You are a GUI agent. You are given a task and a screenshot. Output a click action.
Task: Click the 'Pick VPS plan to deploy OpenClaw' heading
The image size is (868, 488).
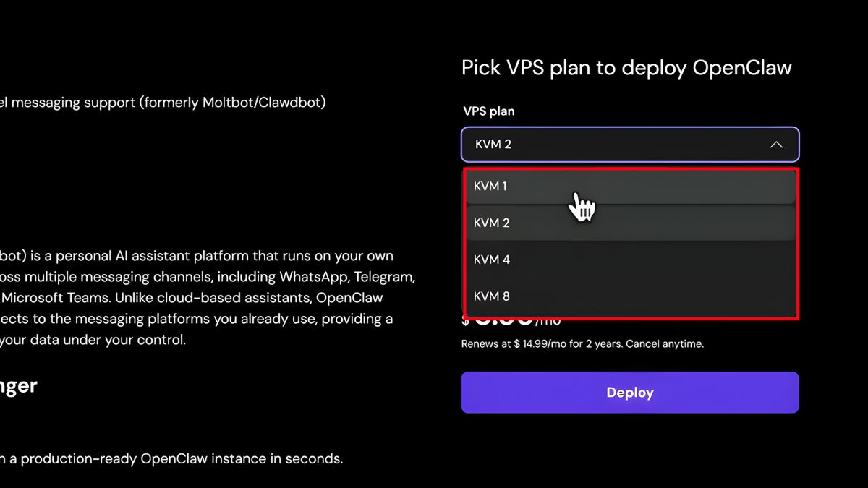coord(626,68)
